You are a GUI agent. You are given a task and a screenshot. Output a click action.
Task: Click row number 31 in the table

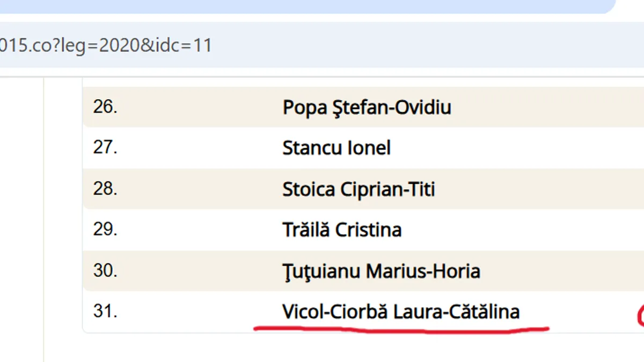coord(105,311)
